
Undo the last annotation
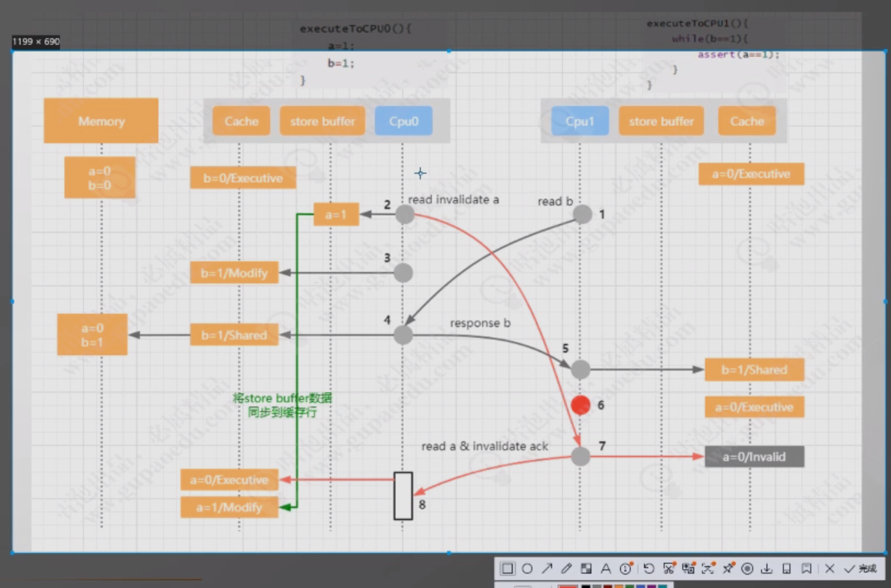click(649, 569)
